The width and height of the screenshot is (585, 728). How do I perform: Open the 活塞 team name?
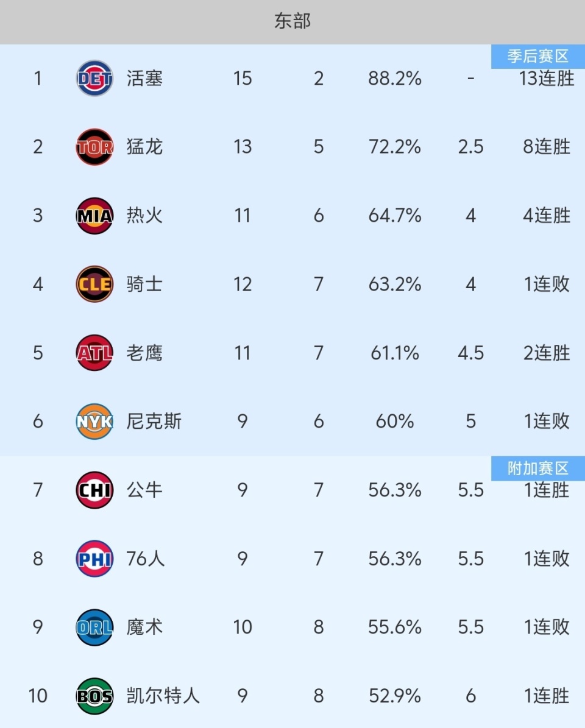point(144,78)
